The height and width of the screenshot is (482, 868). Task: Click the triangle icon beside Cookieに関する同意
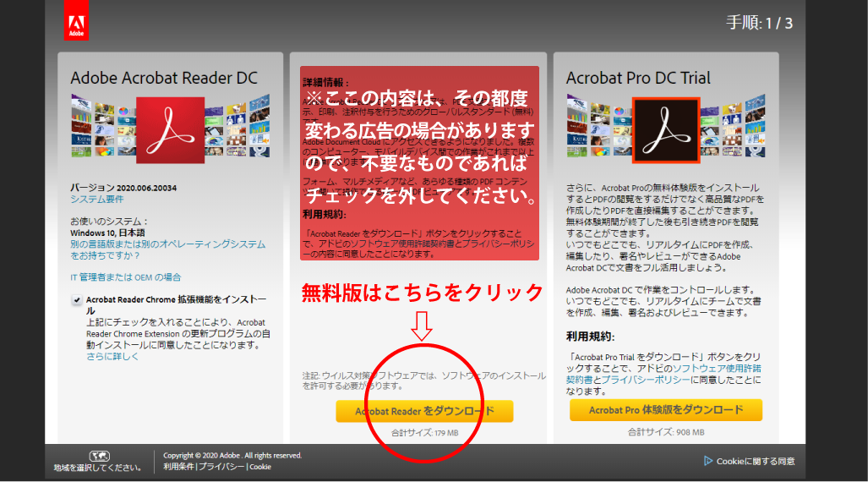pos(708,461)
